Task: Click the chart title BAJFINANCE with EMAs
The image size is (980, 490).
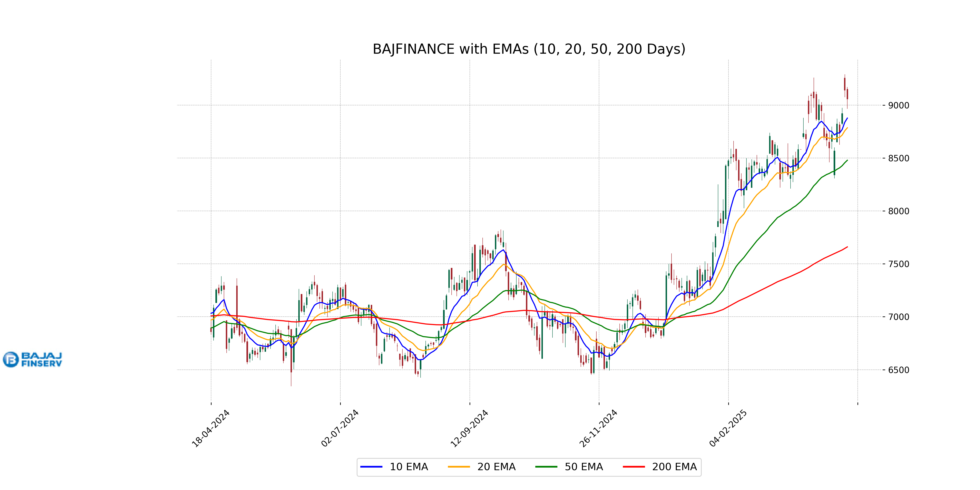Action: 529,49
